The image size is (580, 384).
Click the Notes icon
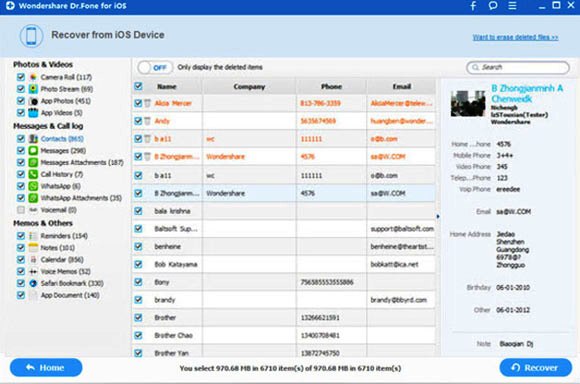point(33,247)
